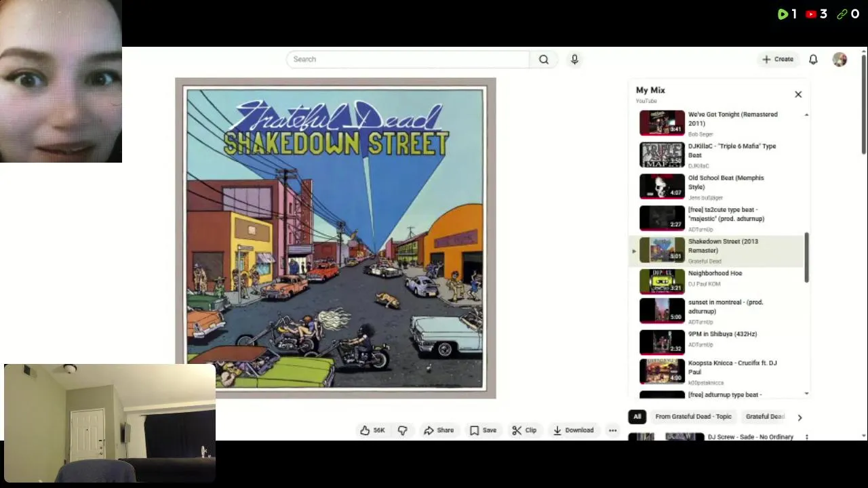The image size is (868, 488).
Task: Open more actions three-dot menu
Action: click(612, 430)
